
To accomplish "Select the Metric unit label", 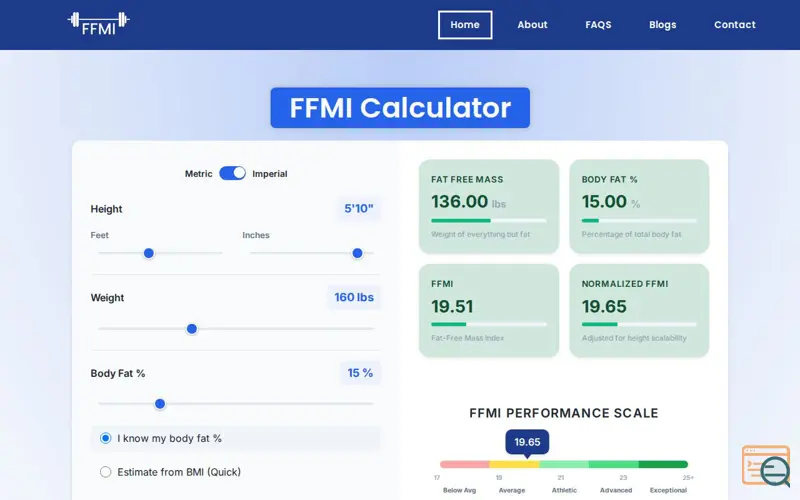I will point(198,174).
